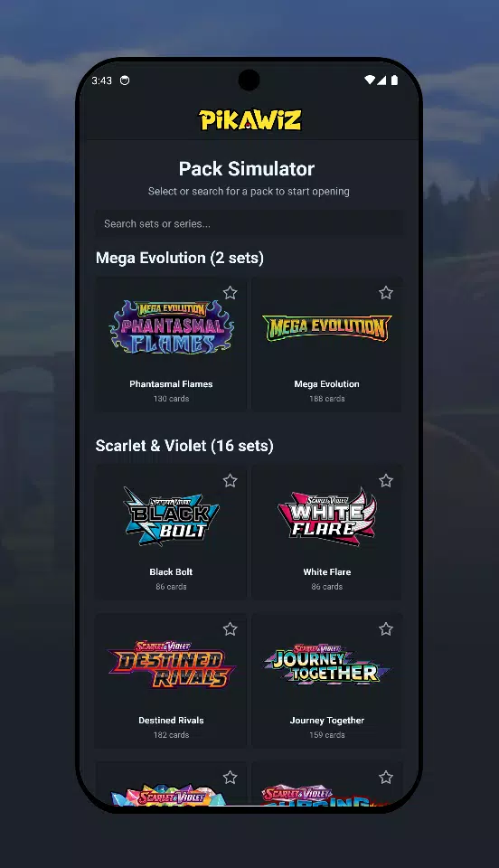Favorite the partially visible bottom-left set star
This screenshot has height=868, width=499.
click(231, 778)
